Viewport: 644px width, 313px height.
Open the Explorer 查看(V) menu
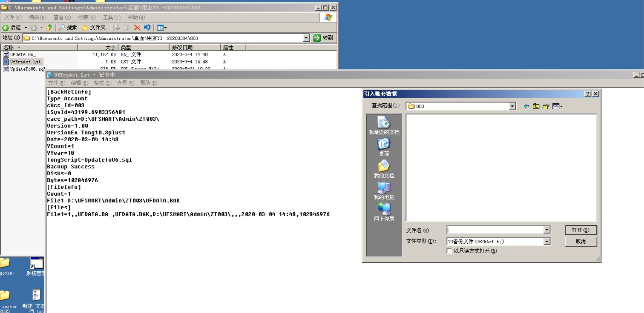tap(62, 17)
